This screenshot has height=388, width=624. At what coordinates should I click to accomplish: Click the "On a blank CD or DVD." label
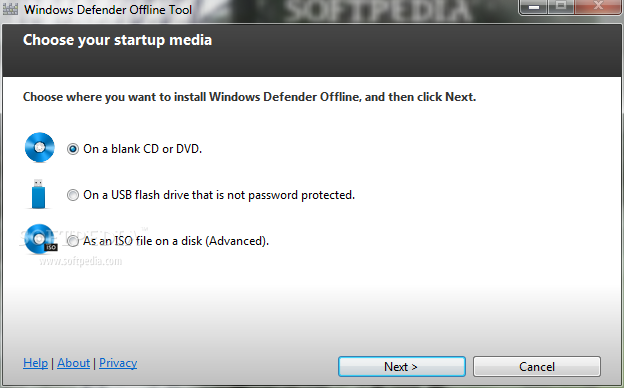pos(142,149)
